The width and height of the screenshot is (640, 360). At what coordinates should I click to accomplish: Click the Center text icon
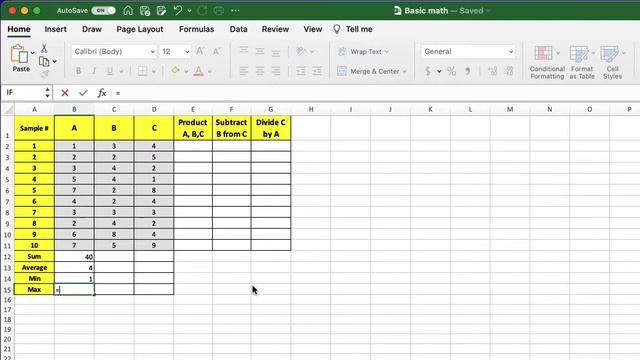[260, 71]
